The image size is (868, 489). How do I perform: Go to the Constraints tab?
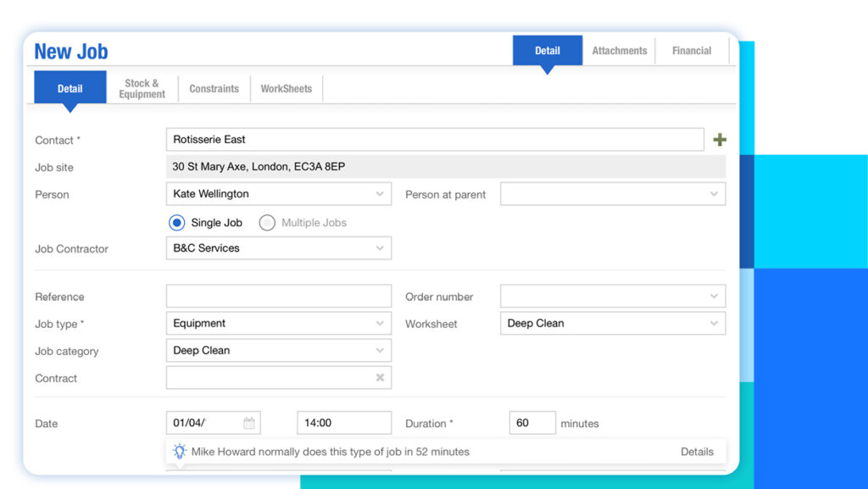tap(214, 88)
